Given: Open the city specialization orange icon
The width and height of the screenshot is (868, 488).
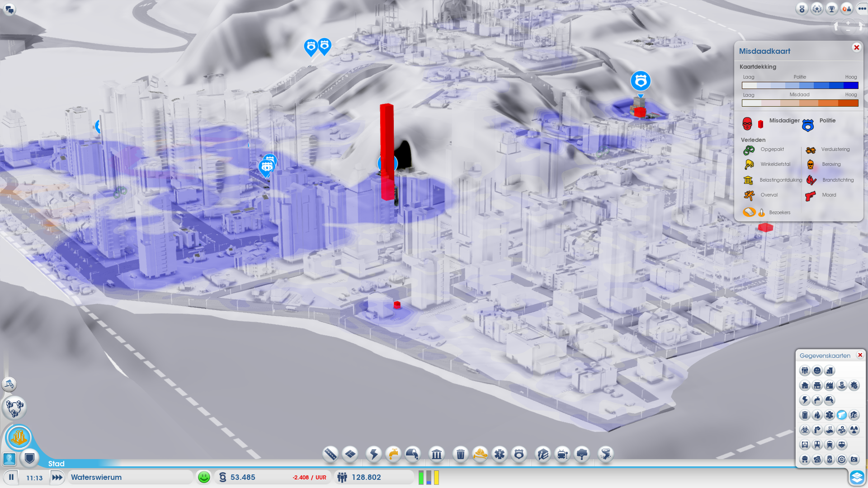Looking at the screenshot, I should pos(19,437).
